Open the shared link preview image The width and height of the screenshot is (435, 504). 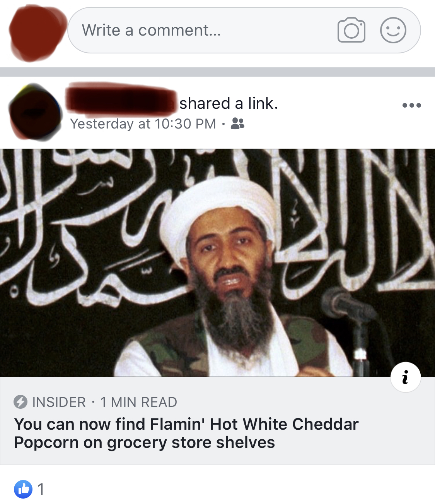[217, 262]
